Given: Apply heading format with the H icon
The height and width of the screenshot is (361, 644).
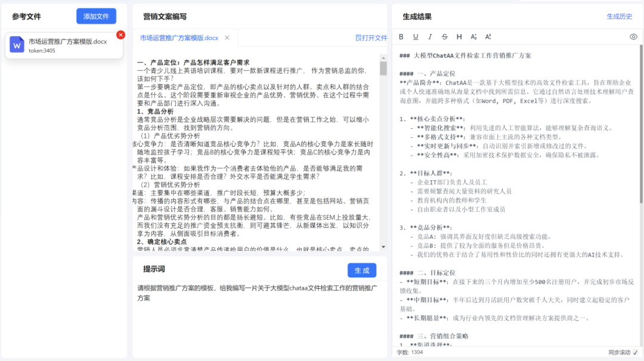Looking at the screenshot, I should (459, 36).
